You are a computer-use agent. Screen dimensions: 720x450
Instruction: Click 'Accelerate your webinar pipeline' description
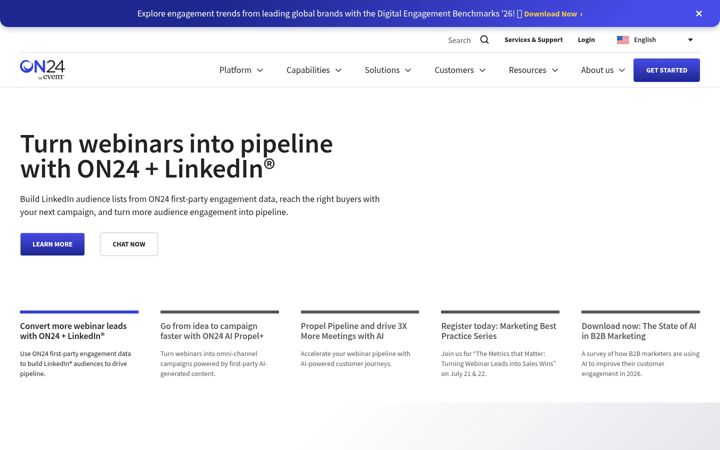[x=355, y=359]
